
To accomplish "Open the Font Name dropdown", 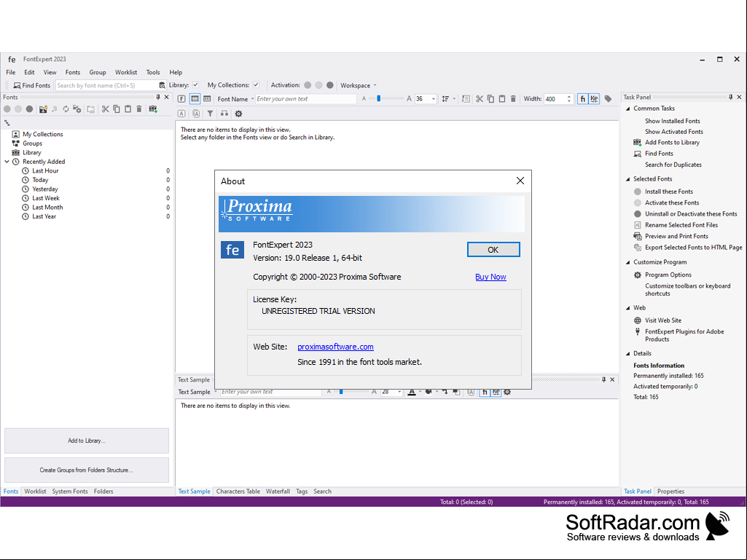I will pos(236,99).
